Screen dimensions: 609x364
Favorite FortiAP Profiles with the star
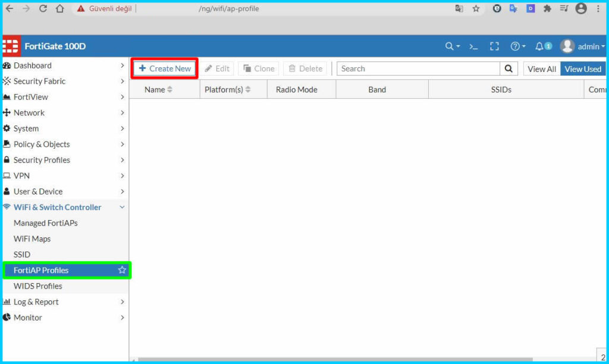click(x=122, y=270)
